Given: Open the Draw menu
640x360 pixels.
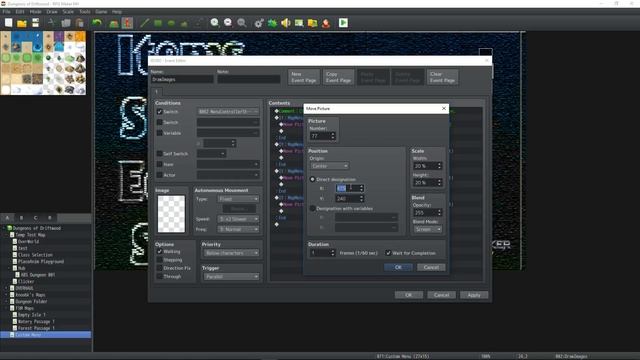Looking at the screenshot, I should [x=52, y=11].
